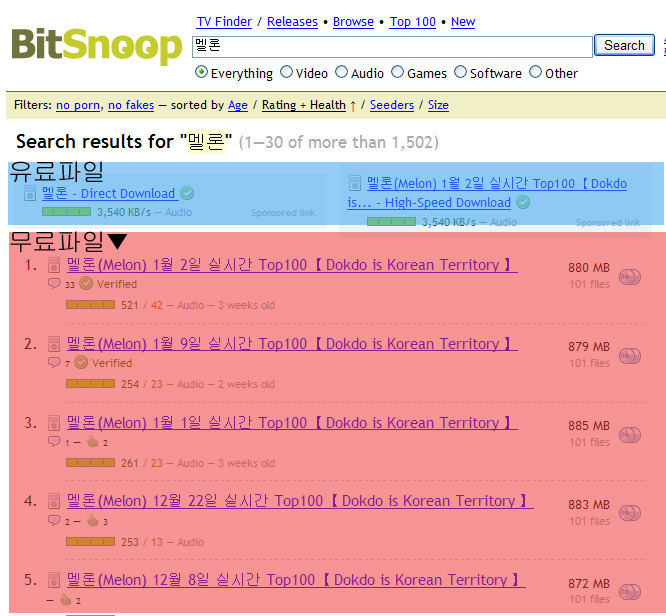
Task: Open result 4 Melon 12월 22일 Top100
Action: tap(300, 501)
